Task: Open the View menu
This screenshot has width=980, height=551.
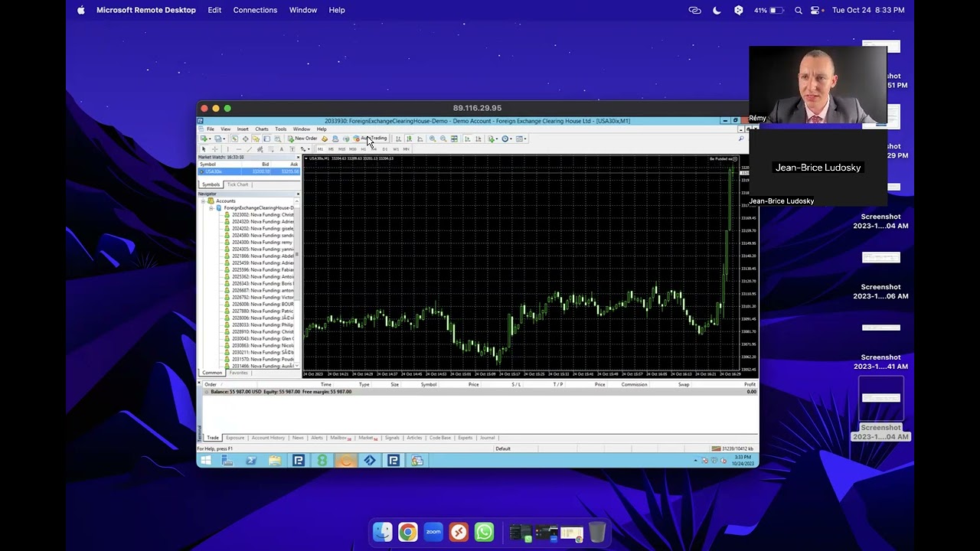Action: [226, 129]
